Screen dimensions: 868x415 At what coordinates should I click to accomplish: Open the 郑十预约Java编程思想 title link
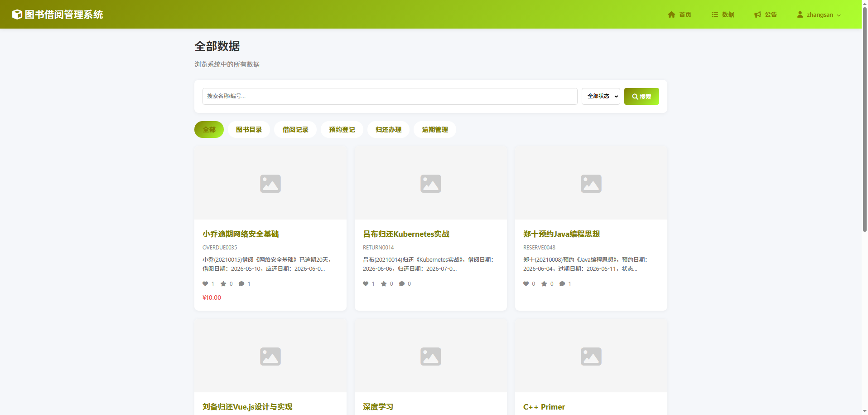tap(561, 234)
